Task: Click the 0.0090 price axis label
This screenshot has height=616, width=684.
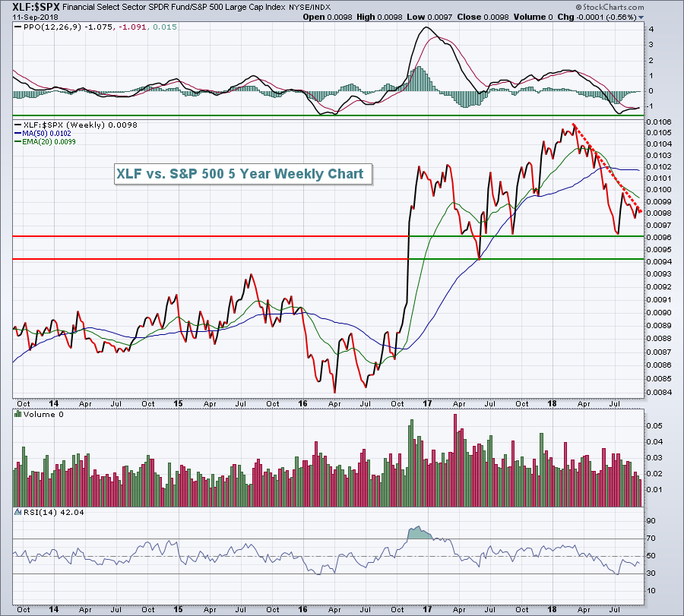Action: (659, 313)
